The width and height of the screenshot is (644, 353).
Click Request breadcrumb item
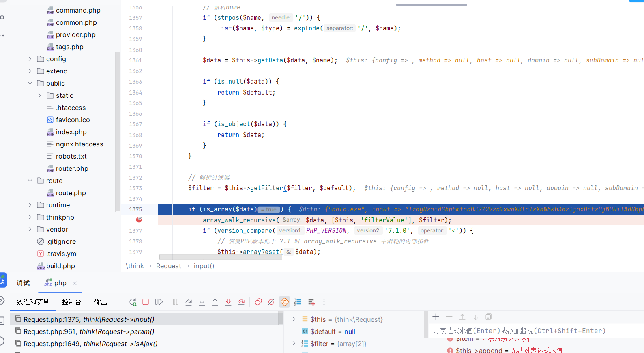pyautogui.click(x=169, y=266)
